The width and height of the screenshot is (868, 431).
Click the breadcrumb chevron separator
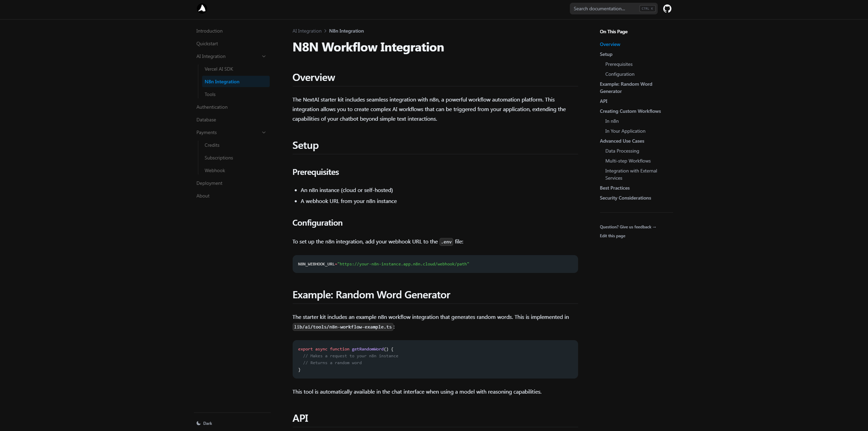pyautogui.click(x=325, y=31)
